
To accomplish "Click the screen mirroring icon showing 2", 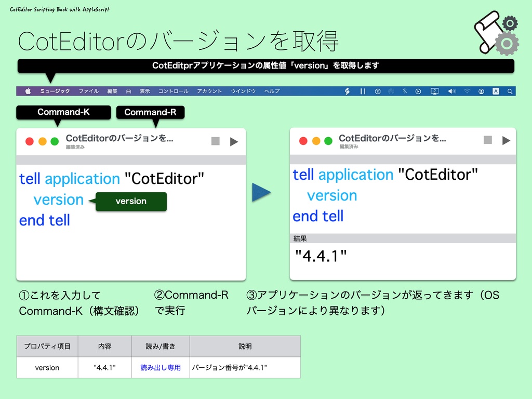I will point(434,91).
